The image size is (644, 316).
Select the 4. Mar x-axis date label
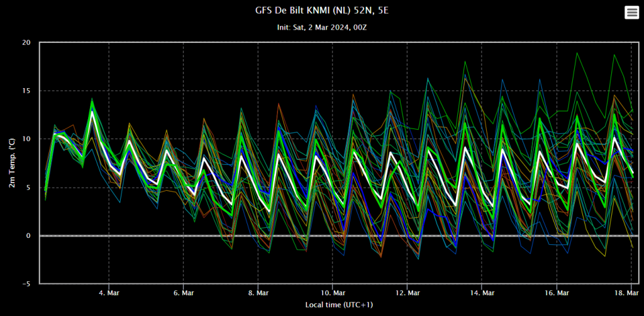109,293
